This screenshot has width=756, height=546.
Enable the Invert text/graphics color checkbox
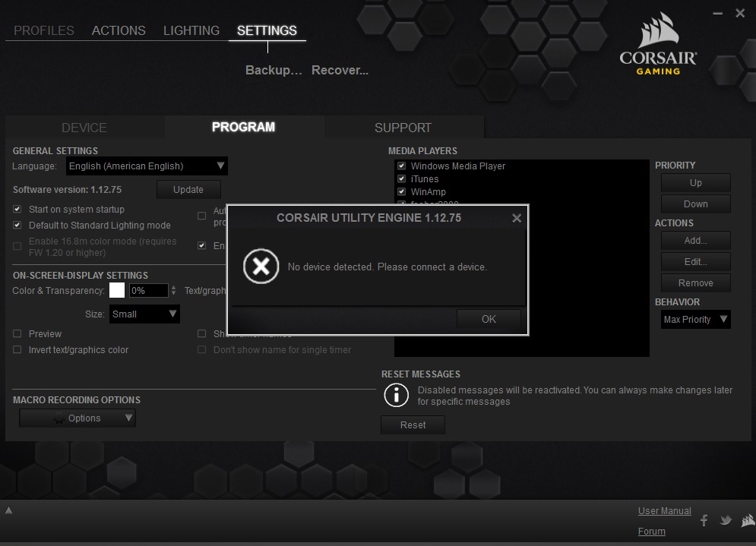tap(17, 350)
